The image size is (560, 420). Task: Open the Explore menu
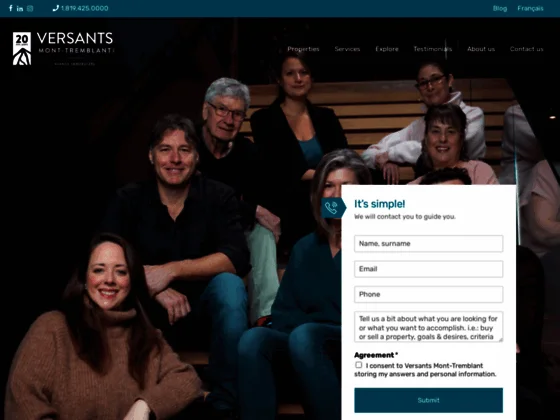coord(387,49)
